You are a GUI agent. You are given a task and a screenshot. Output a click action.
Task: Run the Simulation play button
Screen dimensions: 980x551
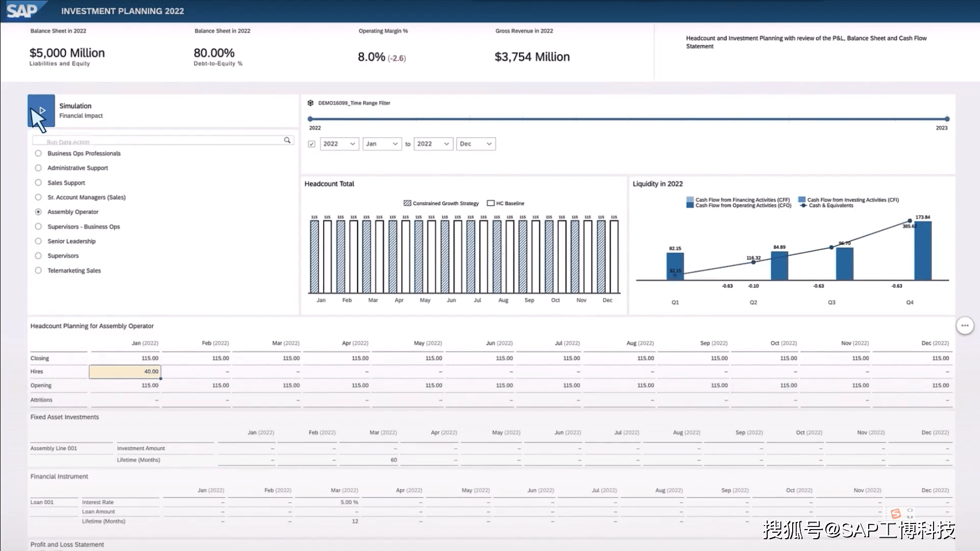[41, 110]
